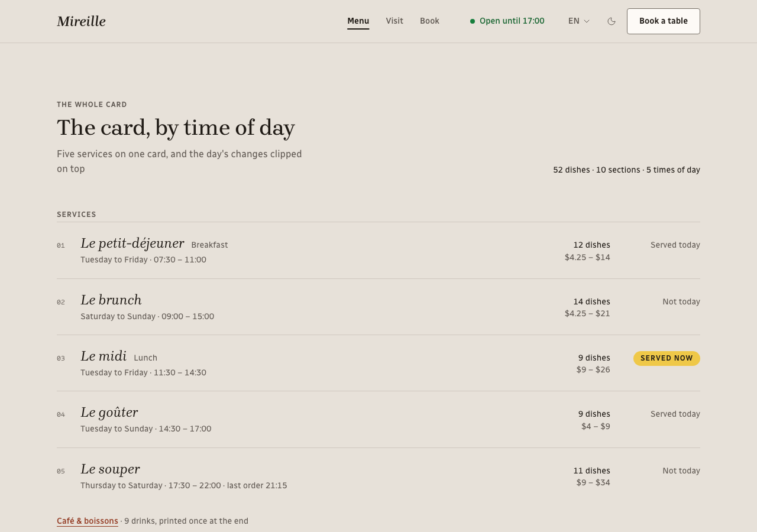Viewport: 757px width, 532px height.
Task: Open the Menu nav tab
Action: (x=358, y=21)
